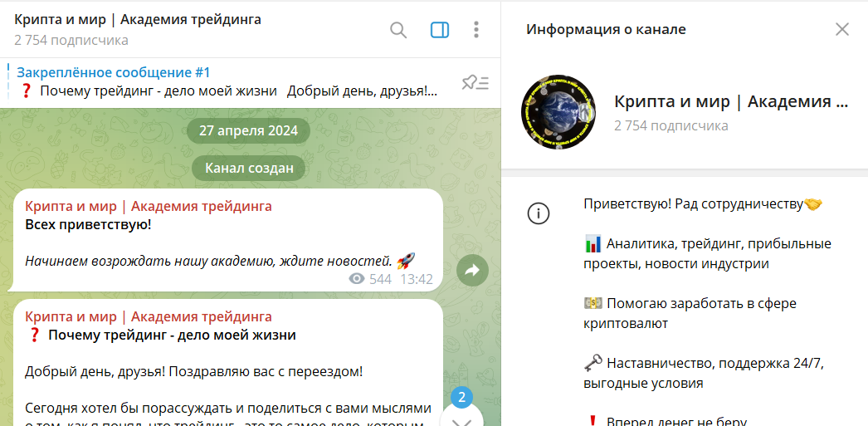Click the info icon beside channel description
The image size is (868, 426).
click(x=538, y=213)
